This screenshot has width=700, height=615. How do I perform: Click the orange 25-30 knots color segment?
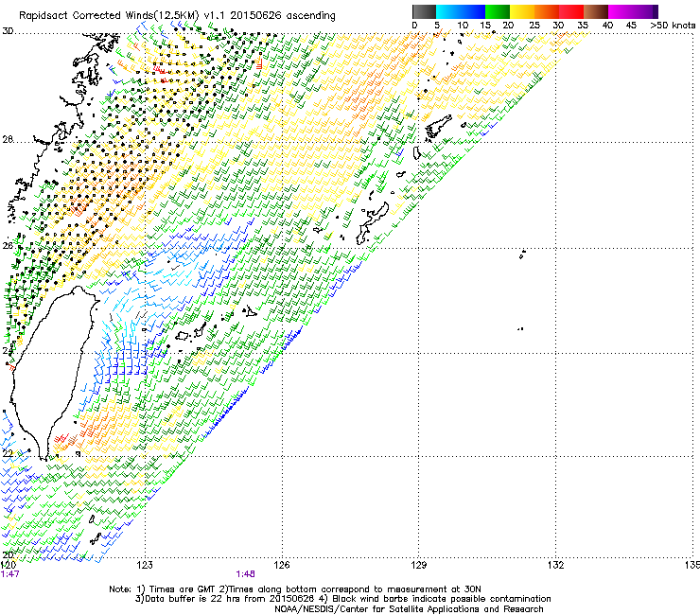tap(547, 11)
